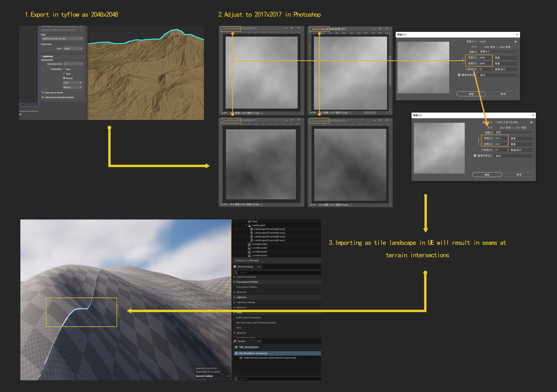Open the 调整为 原稿大小 dropdown
The height and width of the screenshot is (392, 557).
point(498,52)
